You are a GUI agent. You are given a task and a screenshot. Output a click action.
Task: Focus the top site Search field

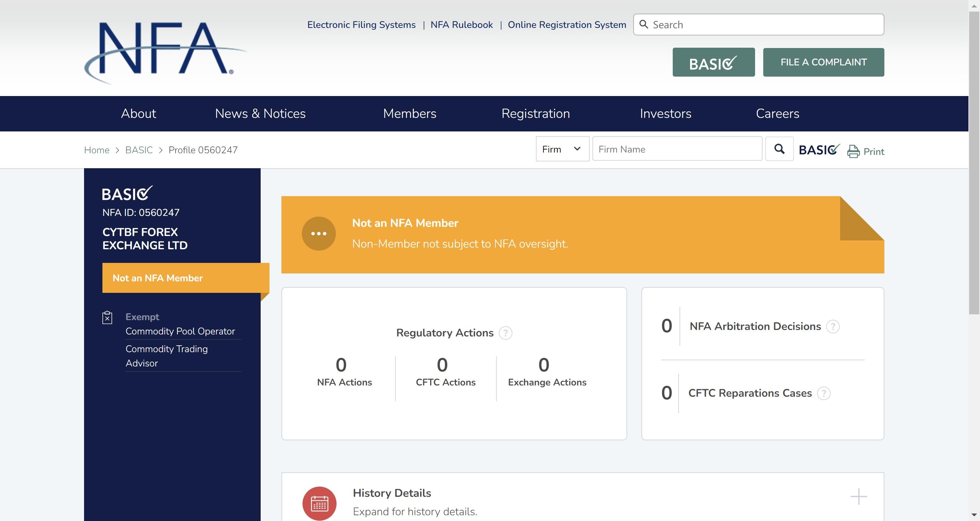click(x=758, y=25)
